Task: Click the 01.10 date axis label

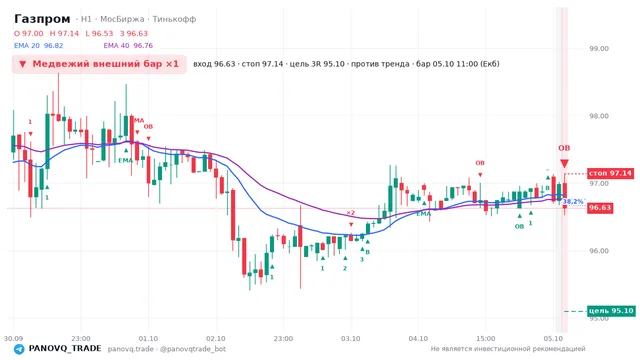Action: click(148, 339)
